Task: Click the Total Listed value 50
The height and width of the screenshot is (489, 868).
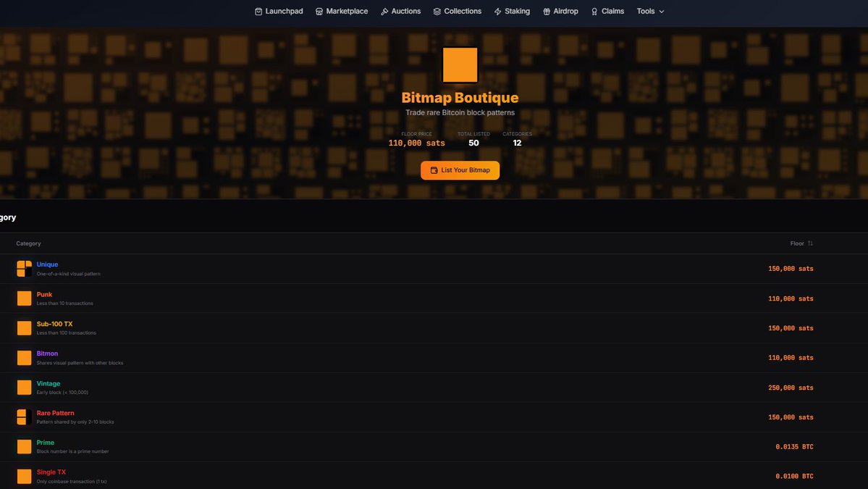Action: 473,143
